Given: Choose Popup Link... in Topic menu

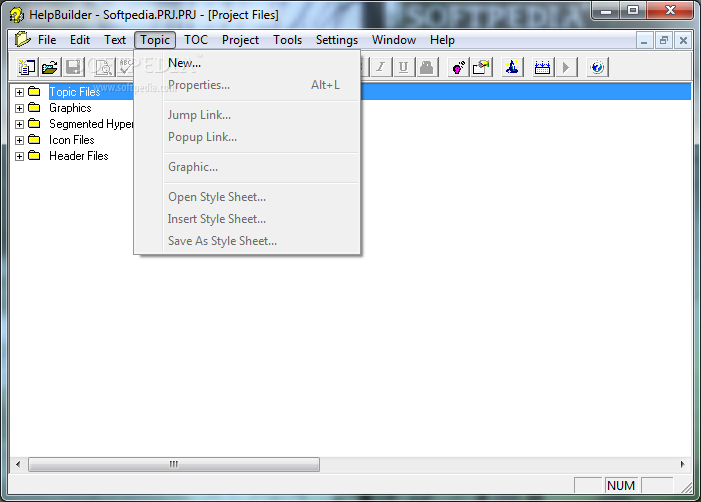Looking at the screenshot, I should click(262, 137).
